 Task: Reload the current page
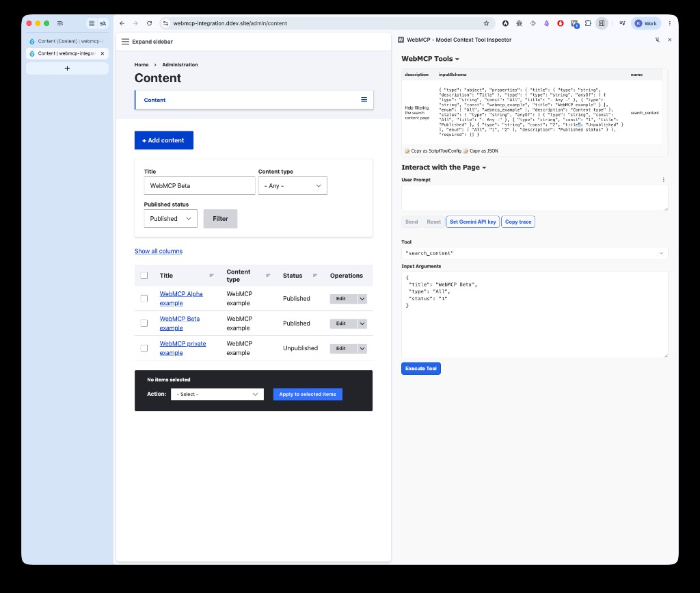coord(150,23)
